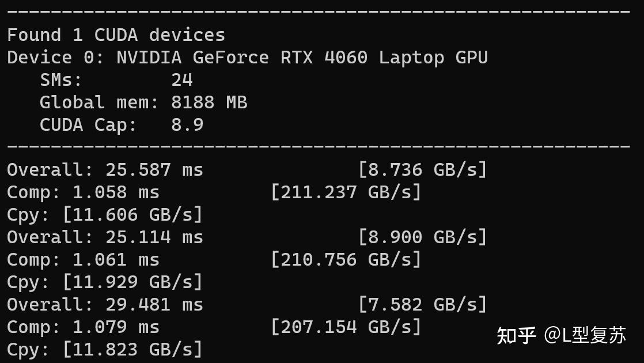Click the 'Global mem: 8188 MB' line
The image size is (644, 363).
click(143, 103)
